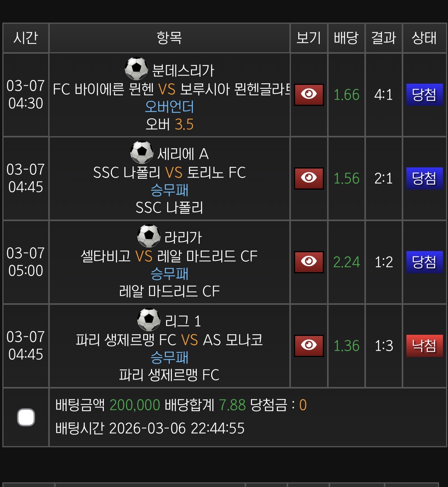Click the 레알 마드리드 CF pick text
Viewport: 448px width, 487px height.
pos(170,290)
